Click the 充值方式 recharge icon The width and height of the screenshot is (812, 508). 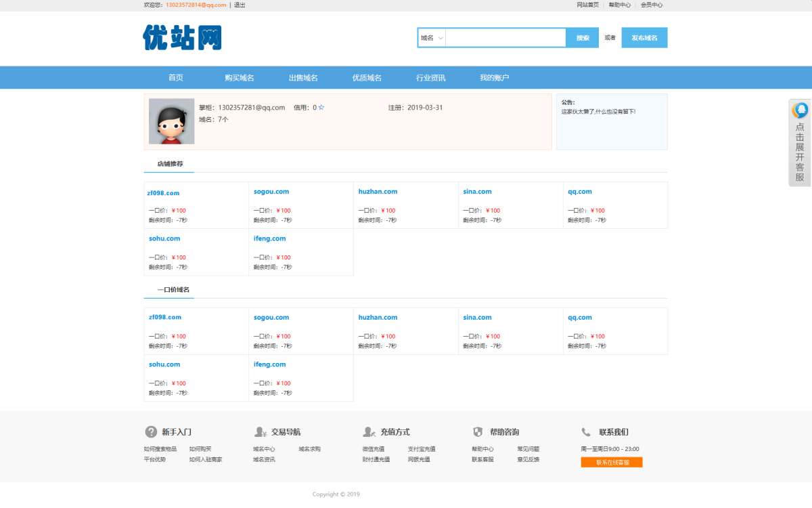point(369,431)
